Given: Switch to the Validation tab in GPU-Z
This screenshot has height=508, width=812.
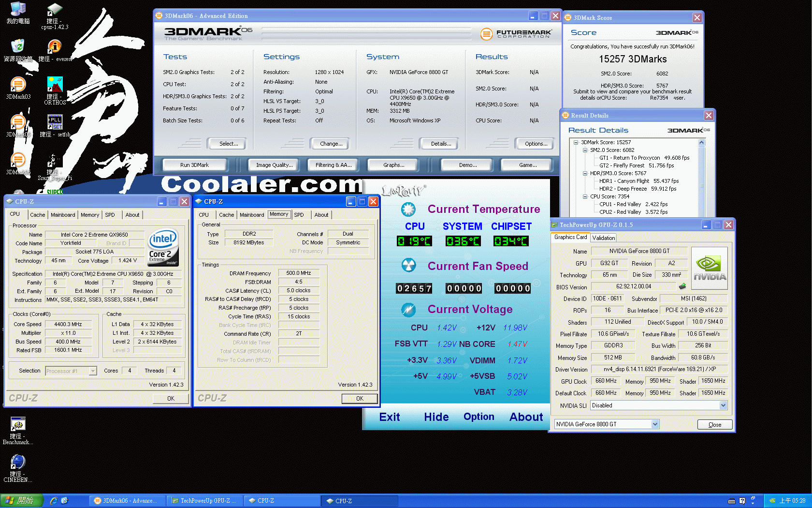Looking at the screenshot, I should click(604, 238).
